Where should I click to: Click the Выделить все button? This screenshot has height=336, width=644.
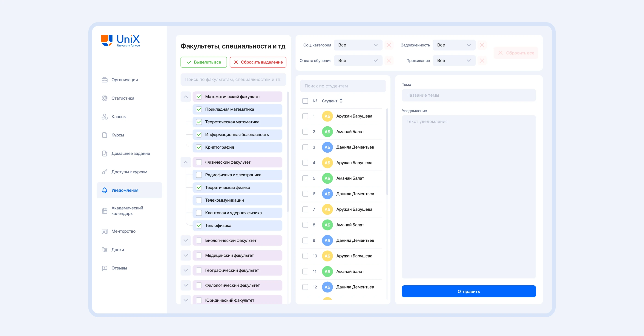coord(204,62)
